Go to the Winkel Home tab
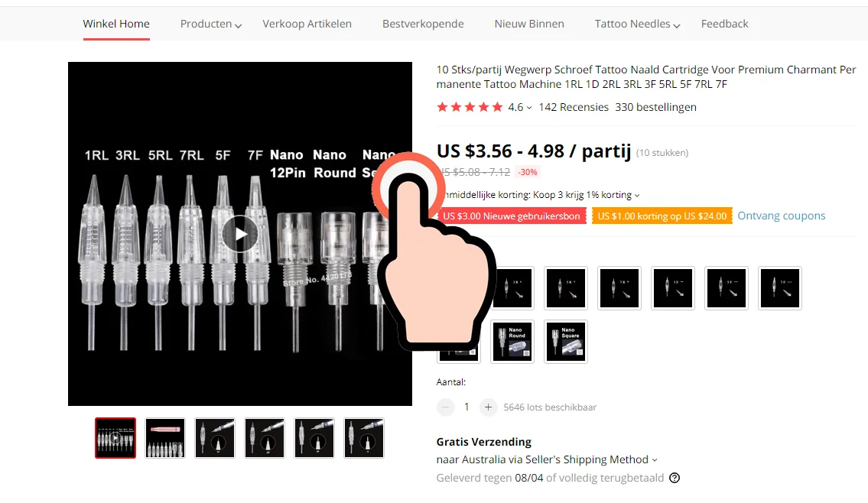This screenshot has height=503, width=868. point(116,24)
